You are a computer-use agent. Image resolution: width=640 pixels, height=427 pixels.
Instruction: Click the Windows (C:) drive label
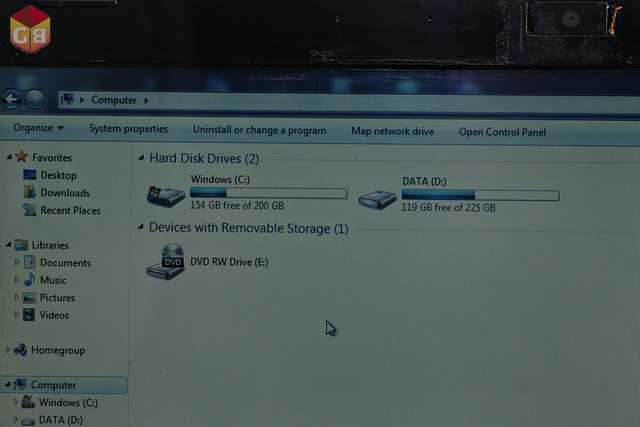coord(220,179)
